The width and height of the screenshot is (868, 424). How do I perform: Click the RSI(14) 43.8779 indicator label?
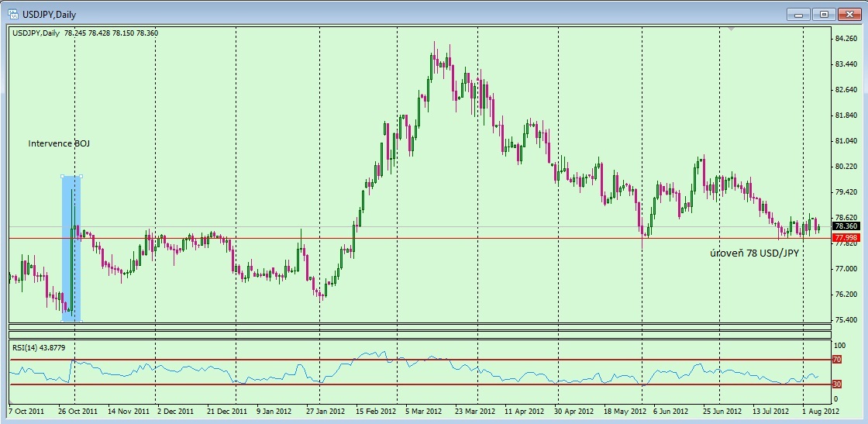click(x=37, y=346)
